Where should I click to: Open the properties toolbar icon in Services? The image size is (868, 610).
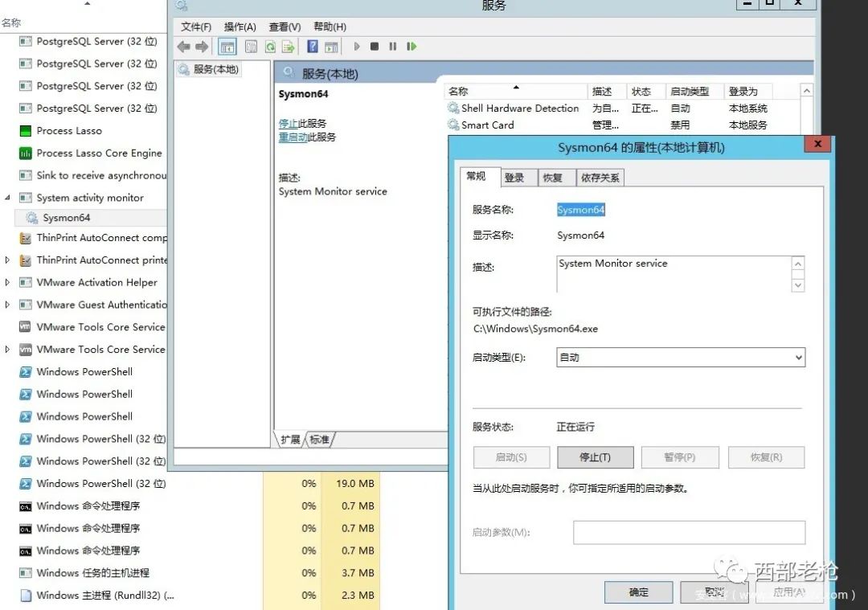(251, 47)
